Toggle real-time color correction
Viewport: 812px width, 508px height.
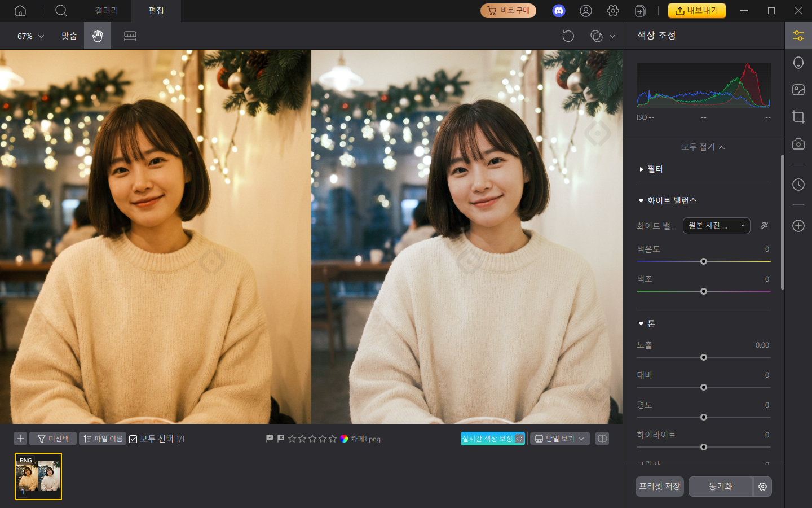click(492, 439)
